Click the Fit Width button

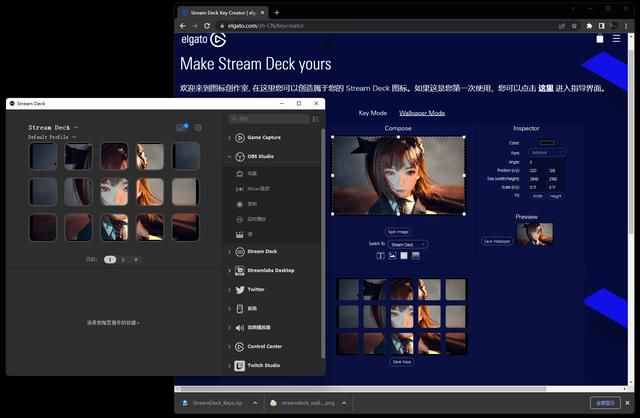538,196
